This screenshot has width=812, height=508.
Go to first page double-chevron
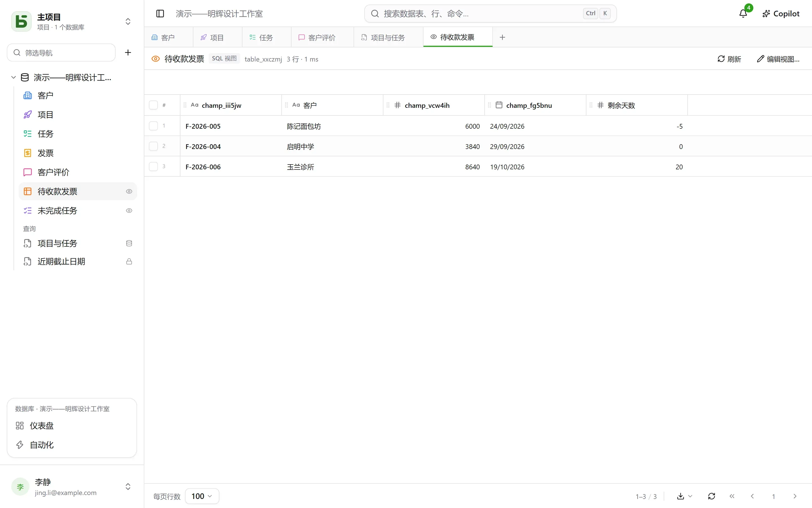click(x=732, y=496)
